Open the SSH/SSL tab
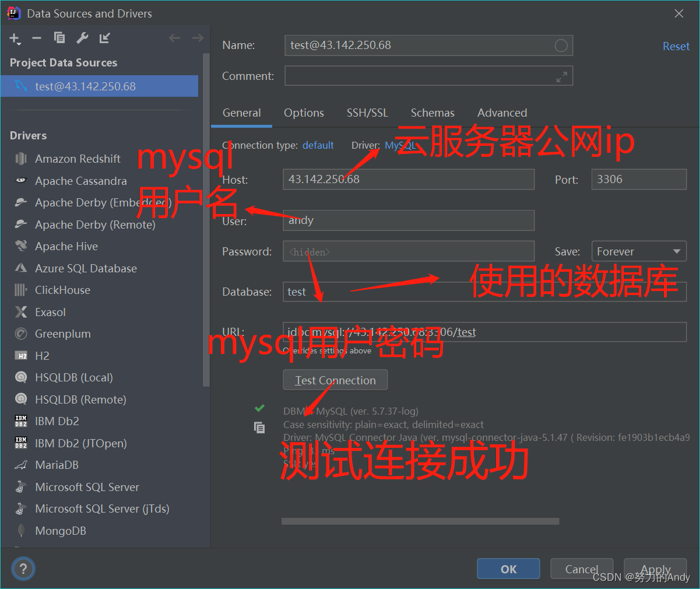700x589 pixels. tap(367, 113)
